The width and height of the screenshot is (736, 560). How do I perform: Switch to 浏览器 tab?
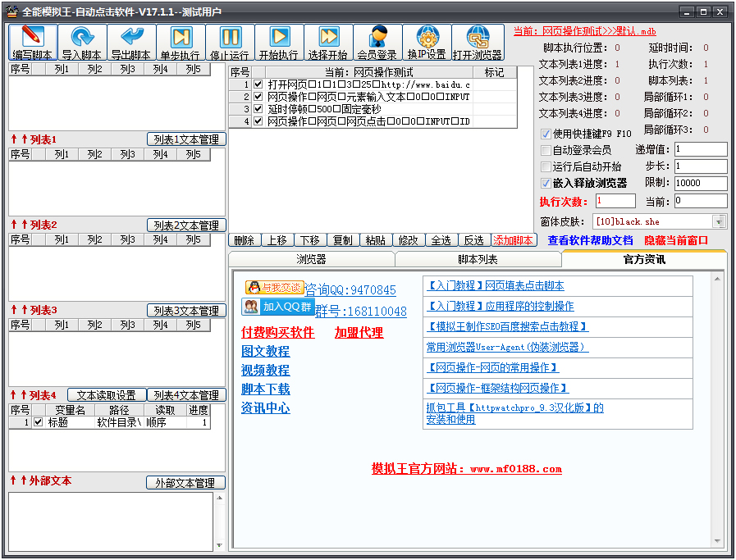(x=311, y=259)
